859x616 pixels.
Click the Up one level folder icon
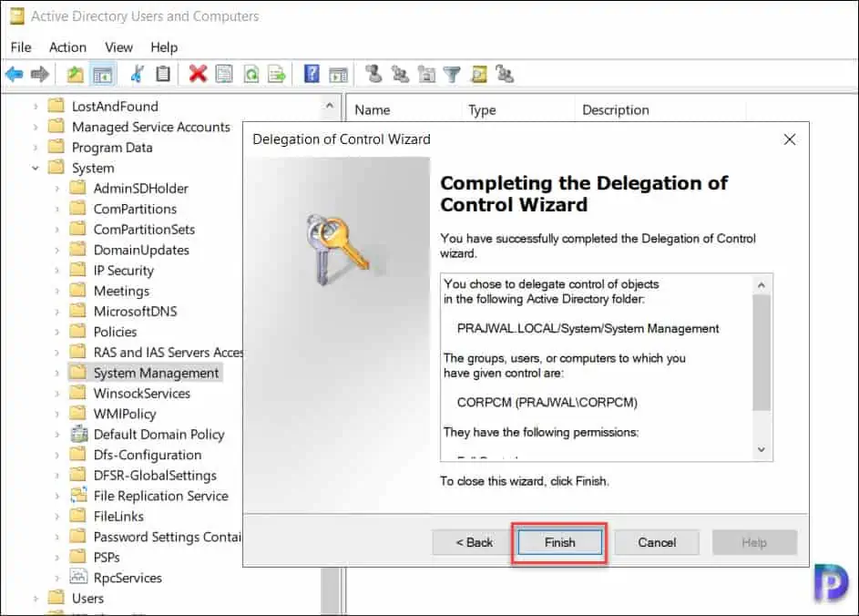(75, 74)
